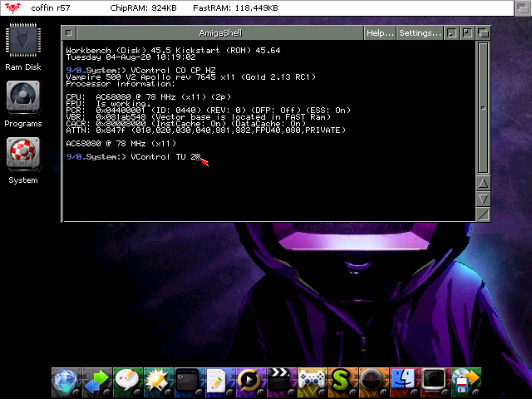Click the AmigaShell zoom gadget
The height and width of the screenshot is (399, 532).
tap(467, 33)
